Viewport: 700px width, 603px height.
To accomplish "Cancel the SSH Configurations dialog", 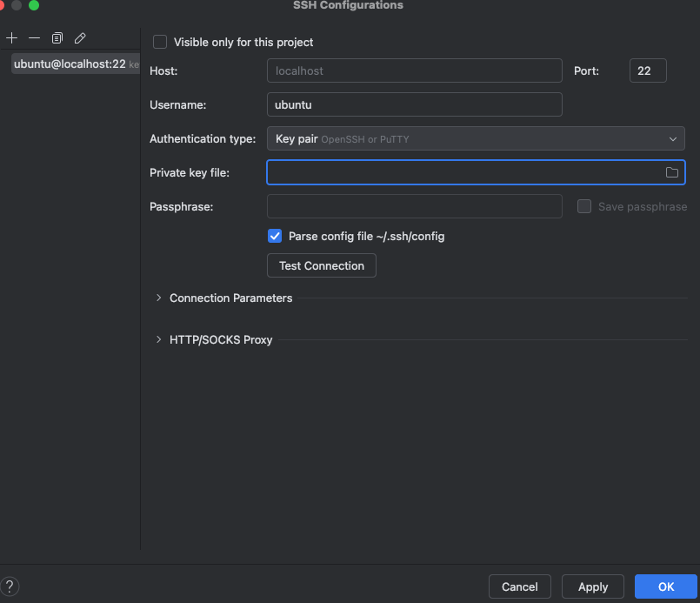I will click(x=520, y=586).
